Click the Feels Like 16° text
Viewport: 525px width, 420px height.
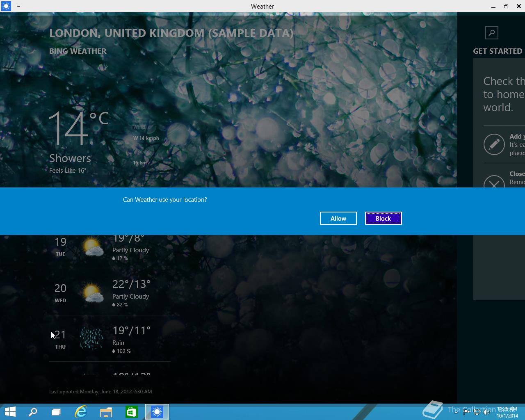point(68,171)
